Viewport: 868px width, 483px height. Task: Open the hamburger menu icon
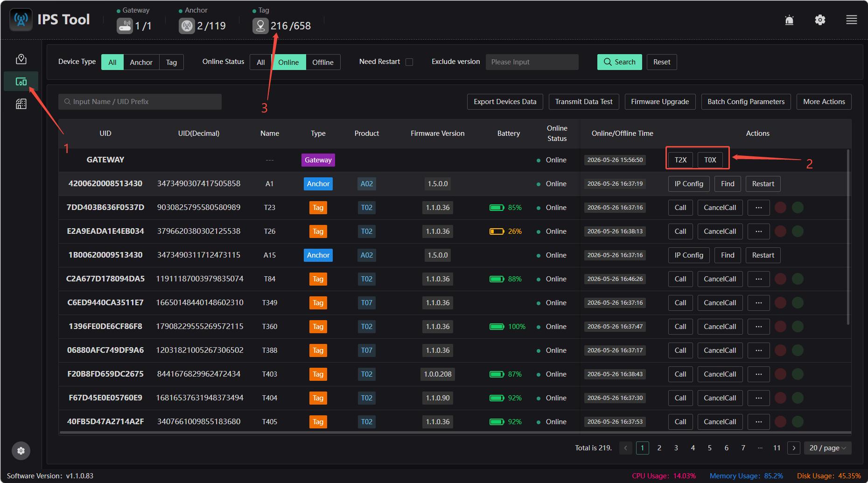coord(852,20)
